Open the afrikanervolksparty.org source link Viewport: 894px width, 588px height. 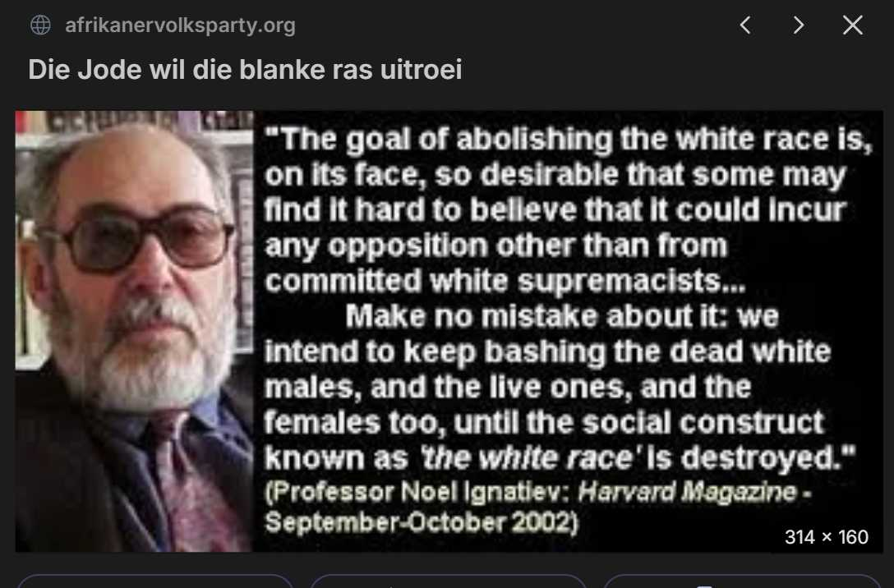[180, 25]
